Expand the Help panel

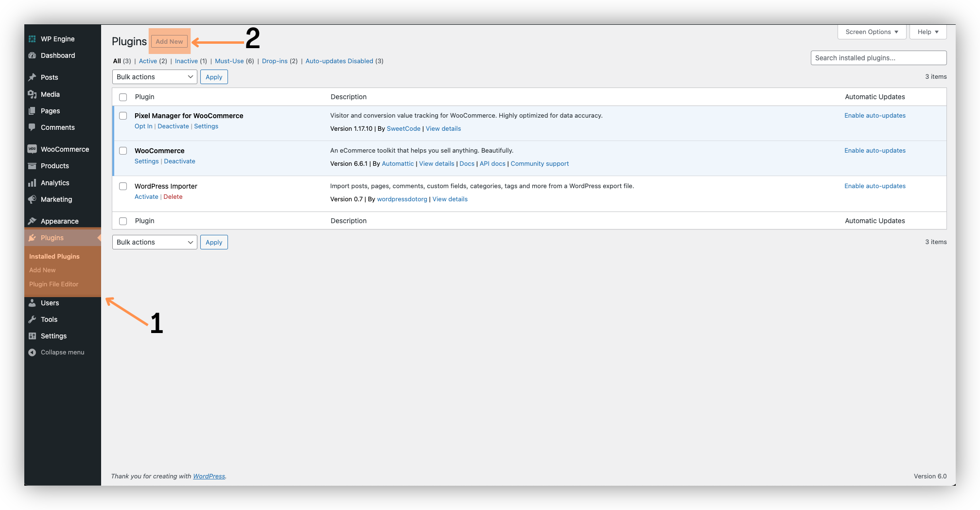(928, 32)
